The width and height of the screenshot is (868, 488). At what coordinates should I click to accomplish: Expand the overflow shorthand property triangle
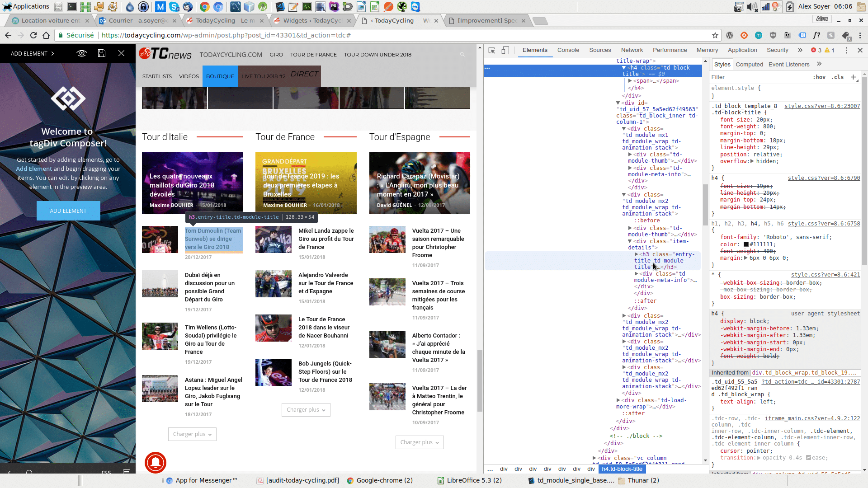click(752, 161)
